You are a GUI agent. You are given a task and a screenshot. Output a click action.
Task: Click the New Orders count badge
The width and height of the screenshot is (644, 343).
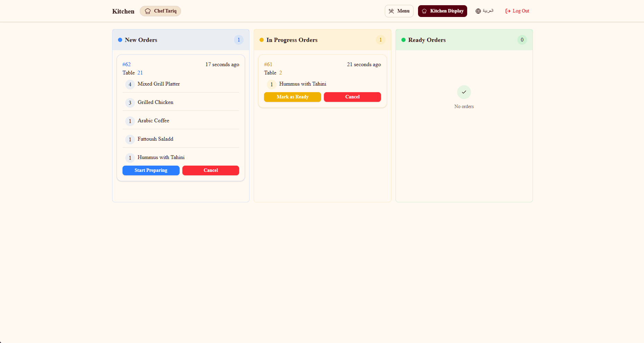(239, 40)
